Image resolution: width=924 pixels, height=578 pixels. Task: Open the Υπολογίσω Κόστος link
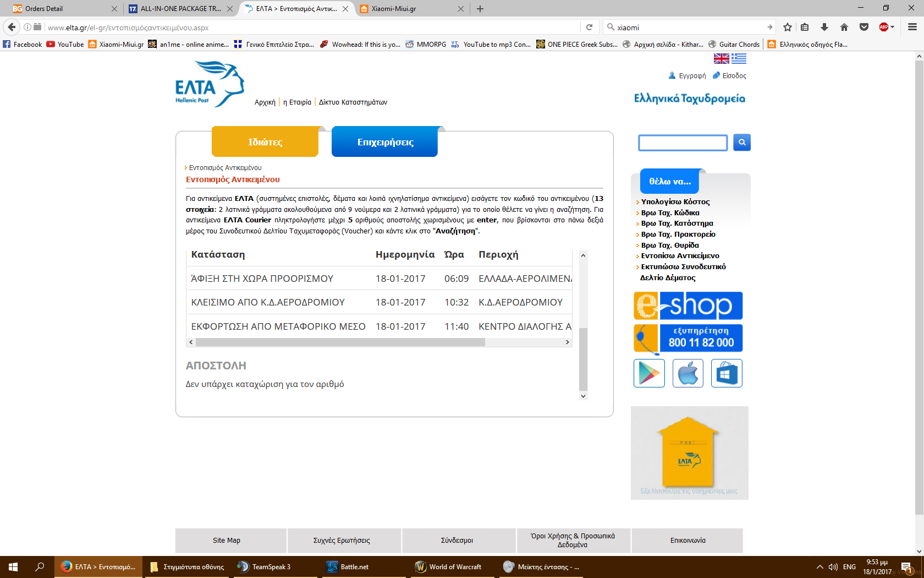tap(675, 202)
